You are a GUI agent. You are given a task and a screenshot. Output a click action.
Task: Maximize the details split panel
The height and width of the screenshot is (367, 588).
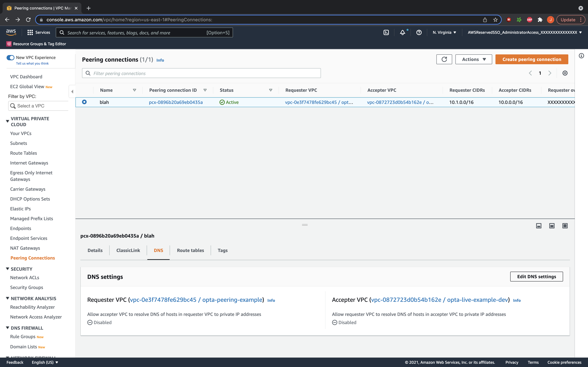coord(565,226)
